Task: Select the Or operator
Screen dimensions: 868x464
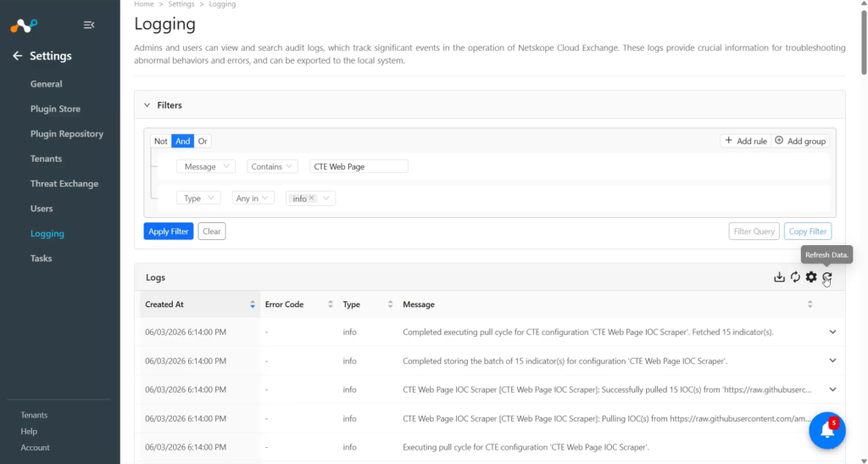Action: click(x=203, y=141)
